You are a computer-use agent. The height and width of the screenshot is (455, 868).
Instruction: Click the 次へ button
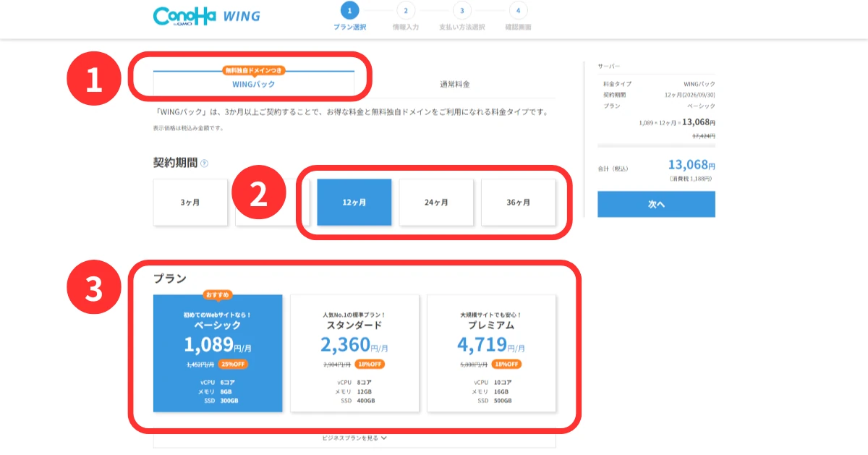click(656, 205)
